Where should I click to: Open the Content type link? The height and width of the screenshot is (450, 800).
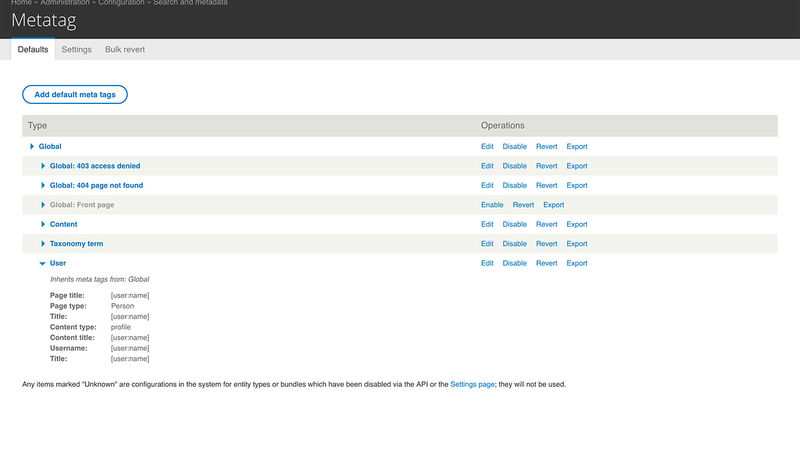click(63, 224)
